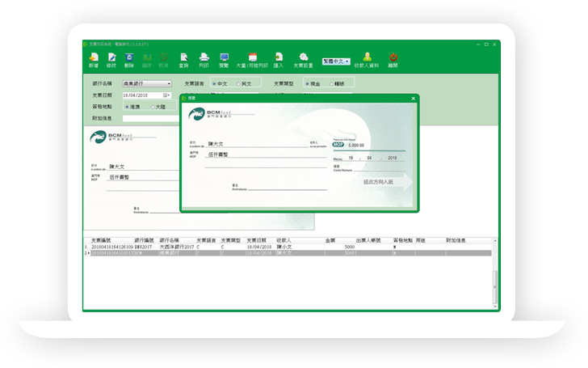Open 支票設置 (Cheque Settings) icon
The image size is (588, 368).
[x=303, y=58]
